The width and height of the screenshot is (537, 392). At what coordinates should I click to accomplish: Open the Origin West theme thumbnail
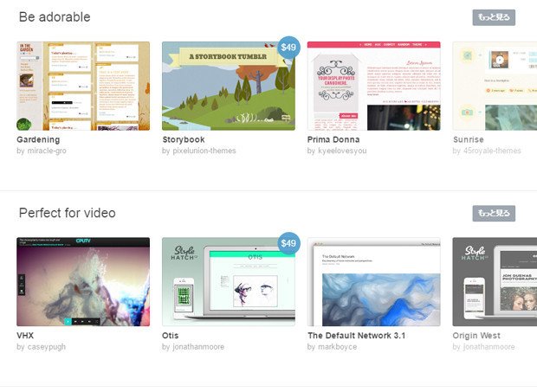tap(495, 281)
